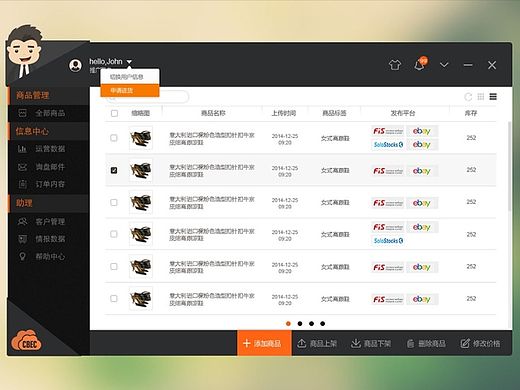
Task: Go to the second pagination dot
Action: pos(300,323)
